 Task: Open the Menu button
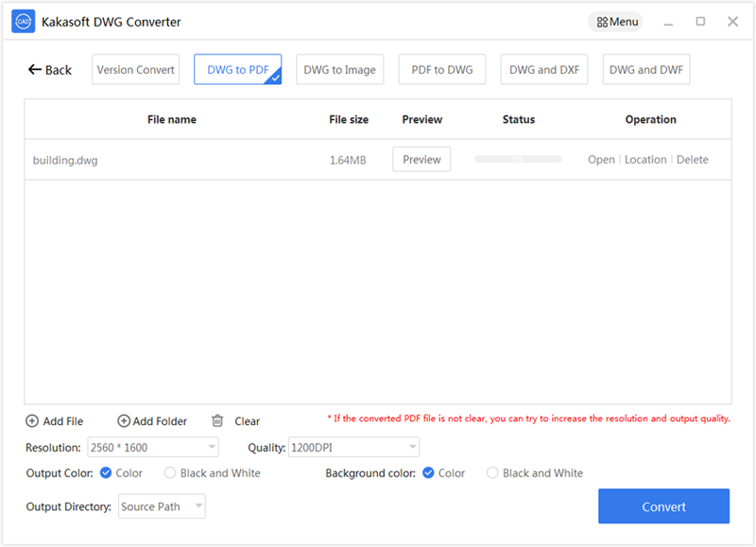click(x=615, y=22)
